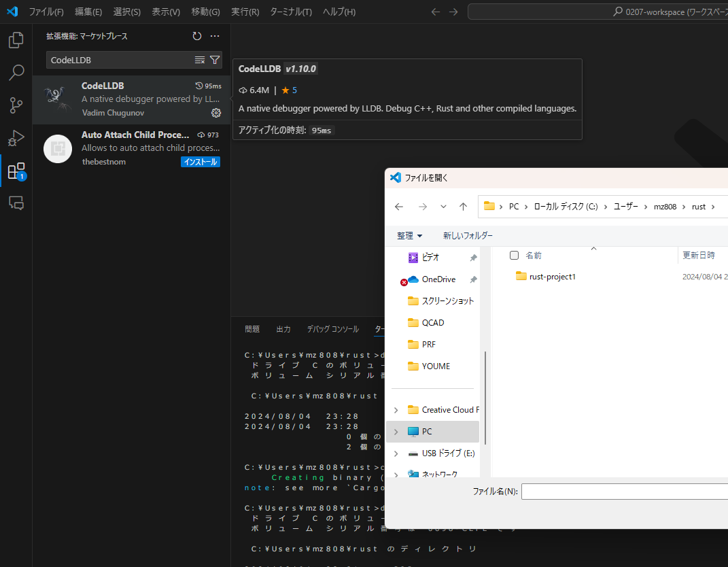Viewport: 728px width, 567px height.
Task: Open the 移動(G) menu
Action: 206,12
